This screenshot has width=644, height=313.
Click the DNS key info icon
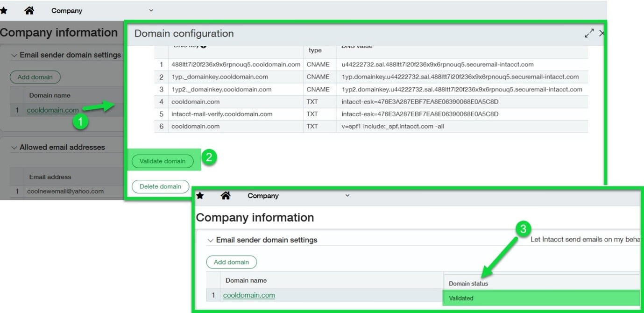click(x=204, y=46)
